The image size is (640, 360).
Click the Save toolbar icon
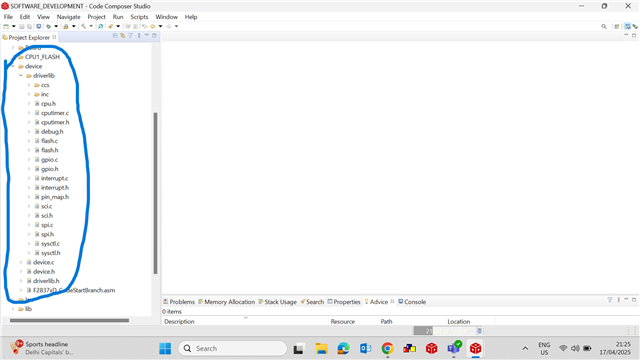[x=22, y=26]
